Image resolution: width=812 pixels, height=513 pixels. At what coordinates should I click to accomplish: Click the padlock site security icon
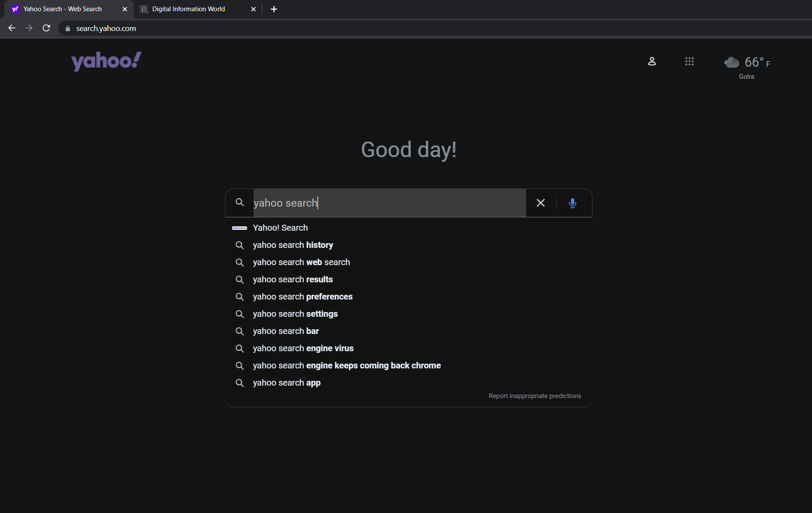pyautogui.click(x=68, y=28)
